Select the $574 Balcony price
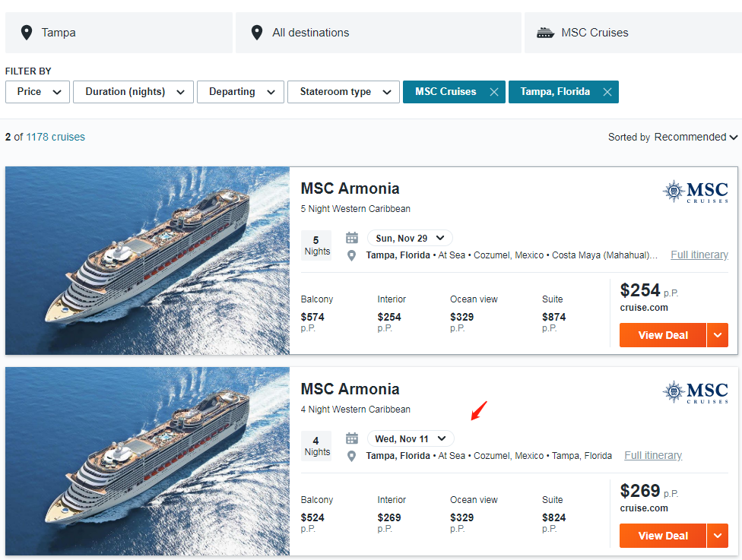Image resolution: width=742 pixels, height=560 pixels. coord(312,317)
